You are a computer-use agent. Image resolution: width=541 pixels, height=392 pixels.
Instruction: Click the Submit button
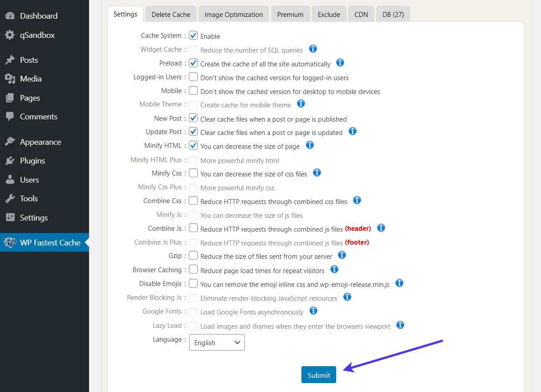coord(318,375)
